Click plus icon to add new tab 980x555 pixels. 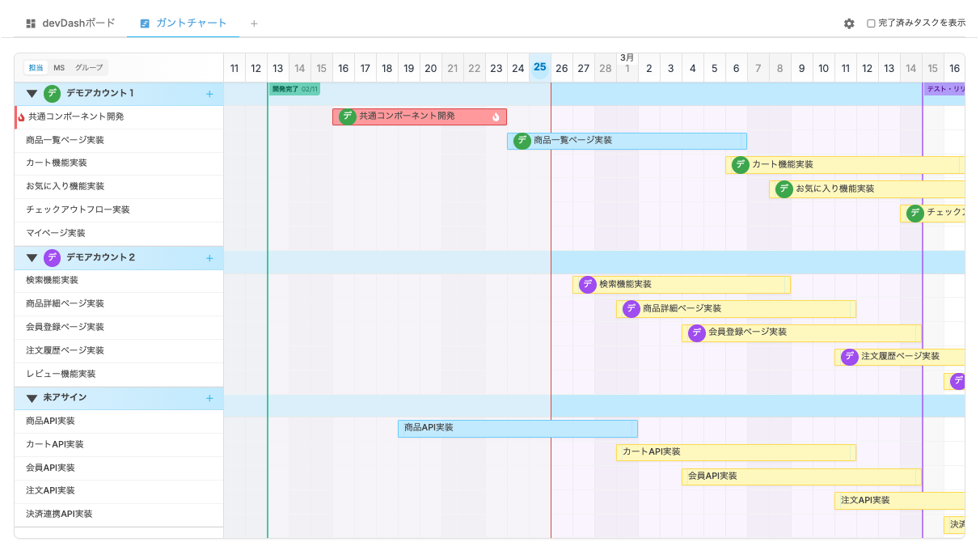tap(254, 23)
